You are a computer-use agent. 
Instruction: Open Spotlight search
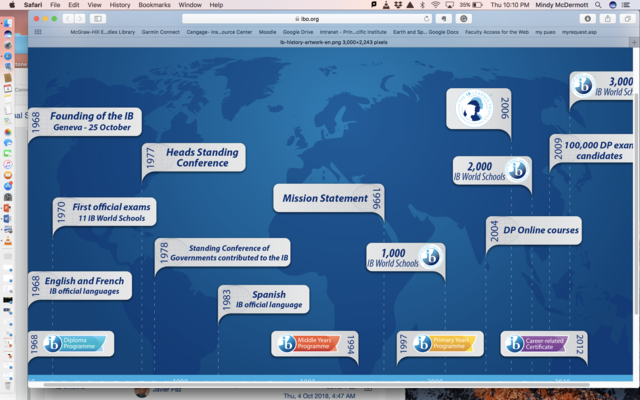(x=598, y=5)
